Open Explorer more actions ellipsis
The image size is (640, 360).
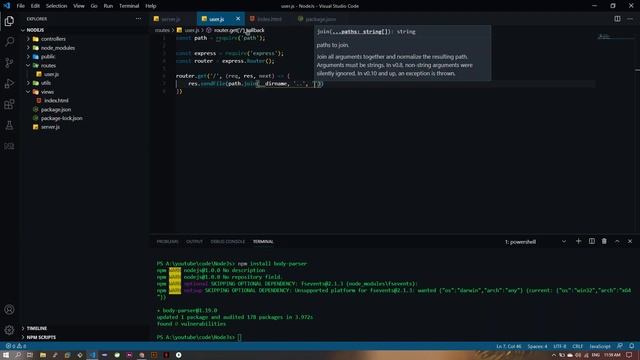click(x=138, y=19)
